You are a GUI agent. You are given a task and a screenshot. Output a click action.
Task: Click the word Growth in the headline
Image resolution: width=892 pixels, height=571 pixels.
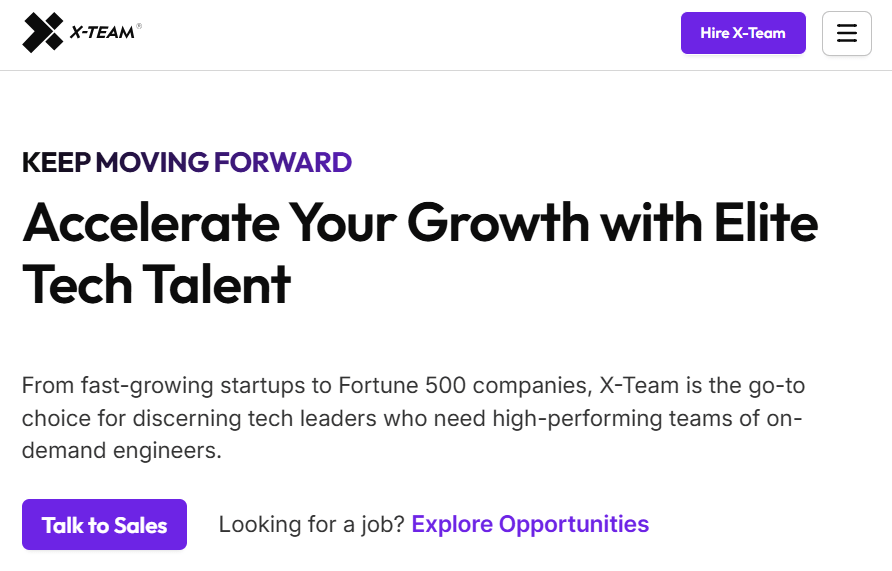(x=498, y=223)
